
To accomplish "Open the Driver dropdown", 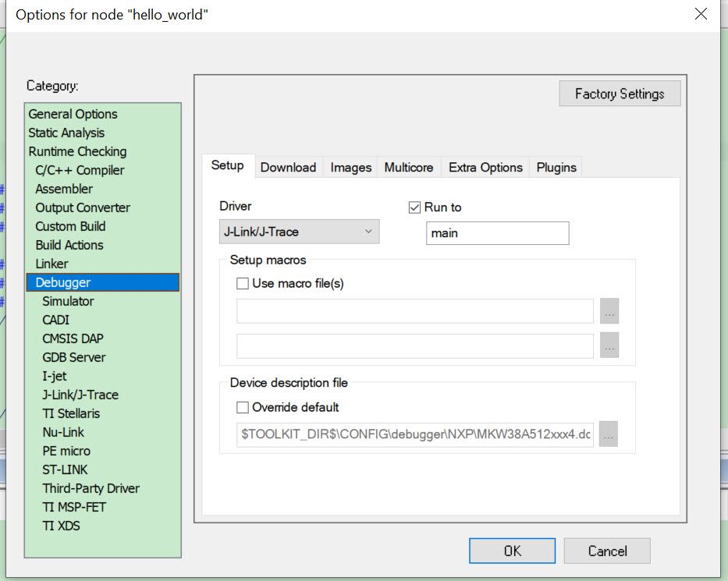I will tap(299, 232).
